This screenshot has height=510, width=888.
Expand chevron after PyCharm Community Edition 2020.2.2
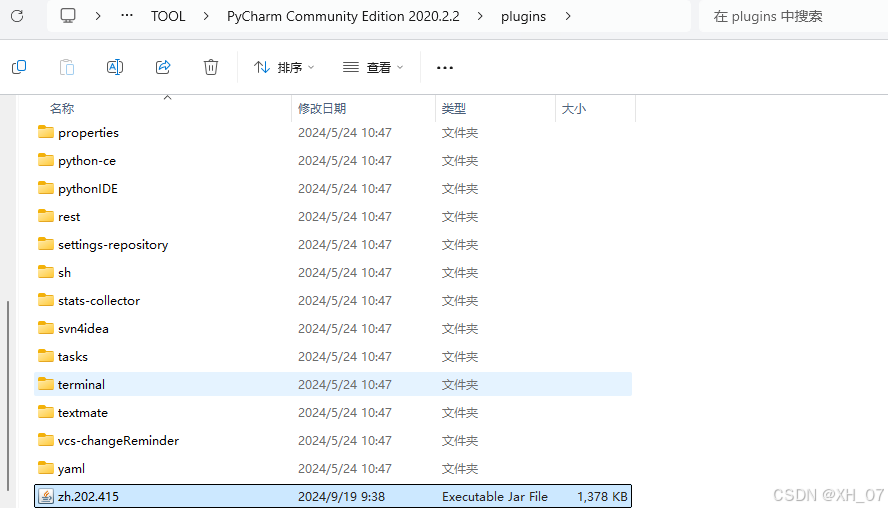(x=480, y=16)
